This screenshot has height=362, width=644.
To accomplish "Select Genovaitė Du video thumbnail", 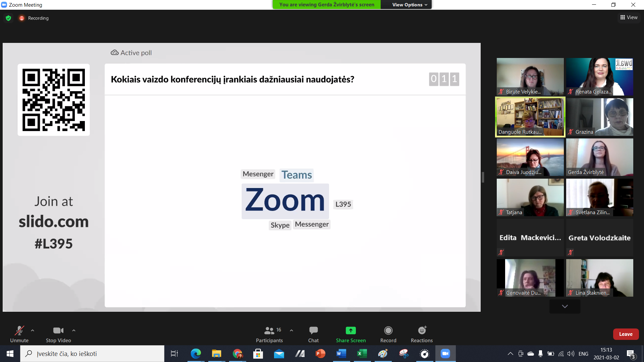I will click(530, 278).
